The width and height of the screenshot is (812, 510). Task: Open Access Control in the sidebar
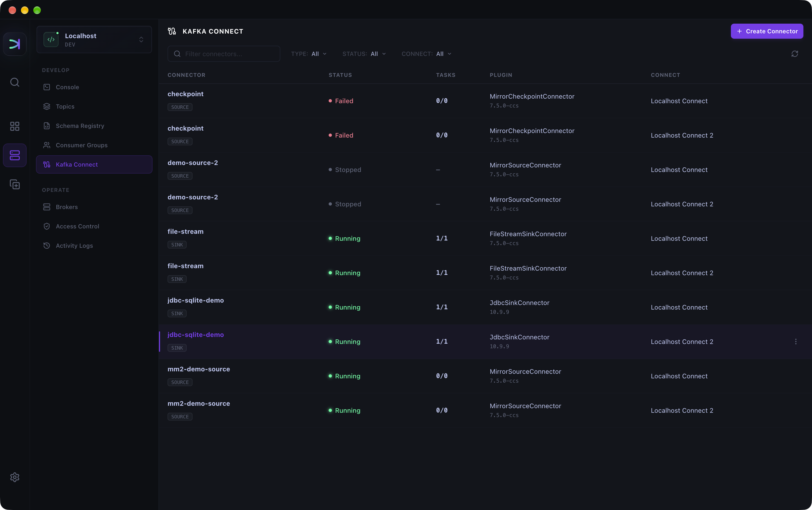(94, 226)
